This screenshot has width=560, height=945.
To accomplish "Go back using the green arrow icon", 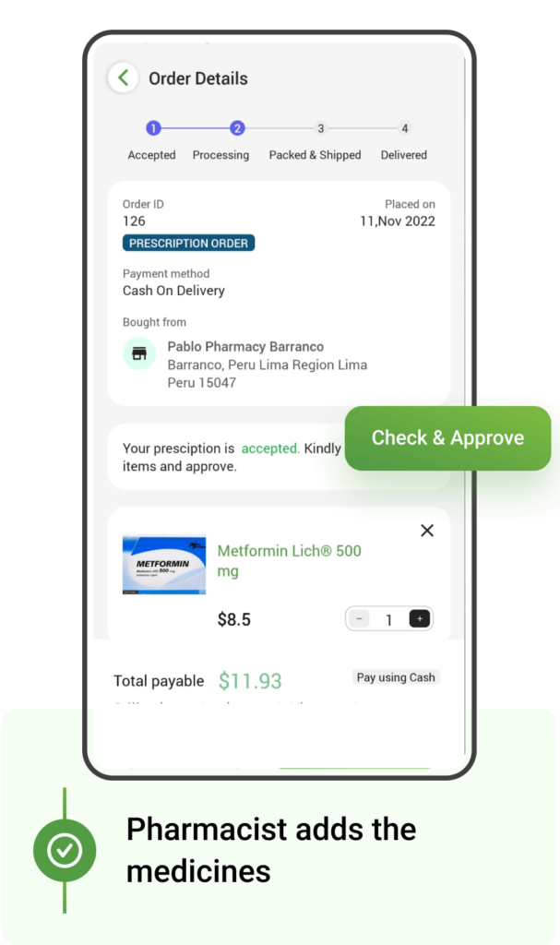I will coord(123,78).
